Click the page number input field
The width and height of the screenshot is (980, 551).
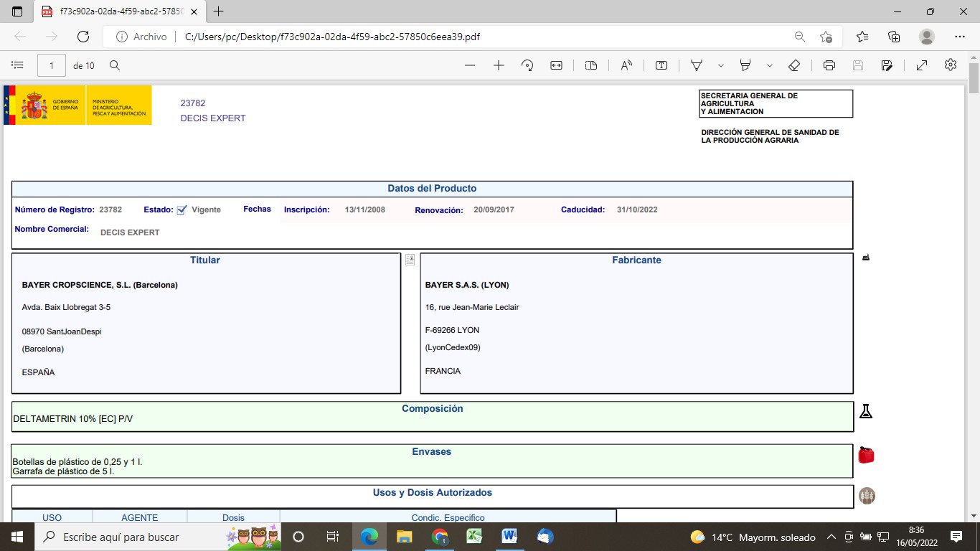(x=52, y=65)
